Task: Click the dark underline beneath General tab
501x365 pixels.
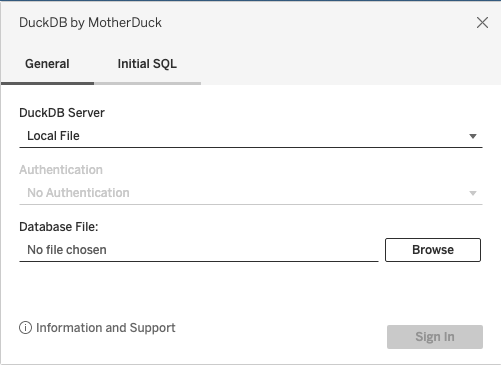Action: (47, 83)
